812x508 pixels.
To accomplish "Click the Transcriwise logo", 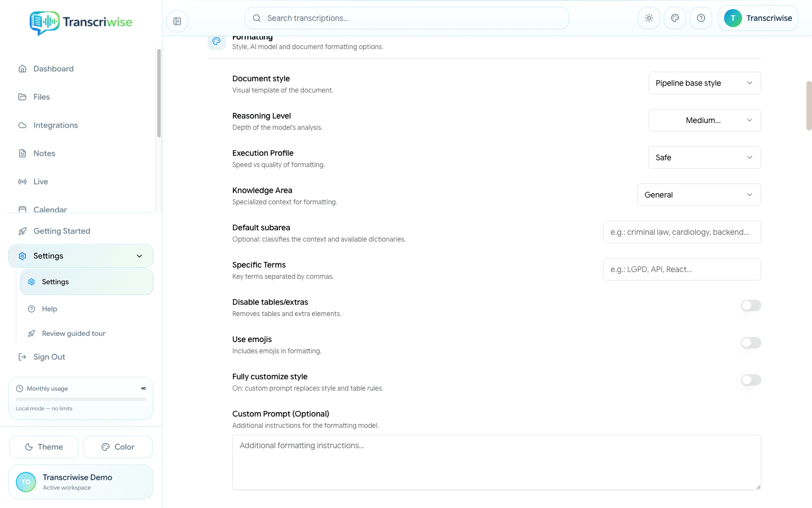I will click(81, 23).
